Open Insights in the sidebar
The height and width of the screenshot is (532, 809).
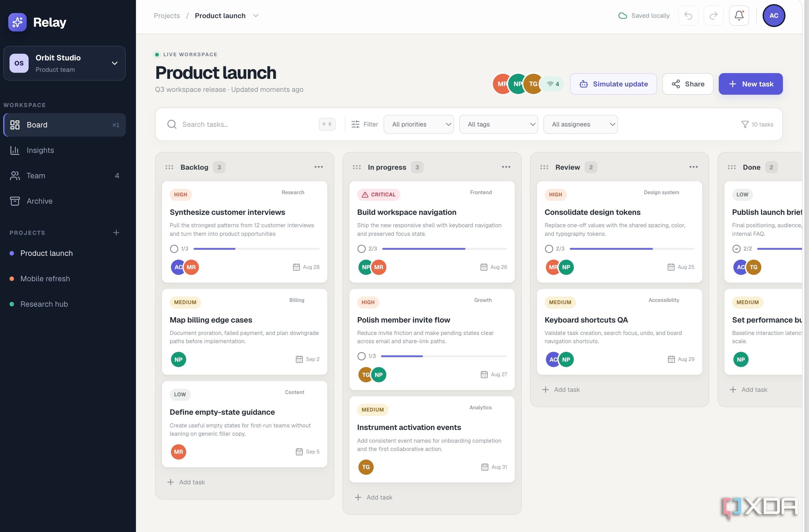coord(65,150)
